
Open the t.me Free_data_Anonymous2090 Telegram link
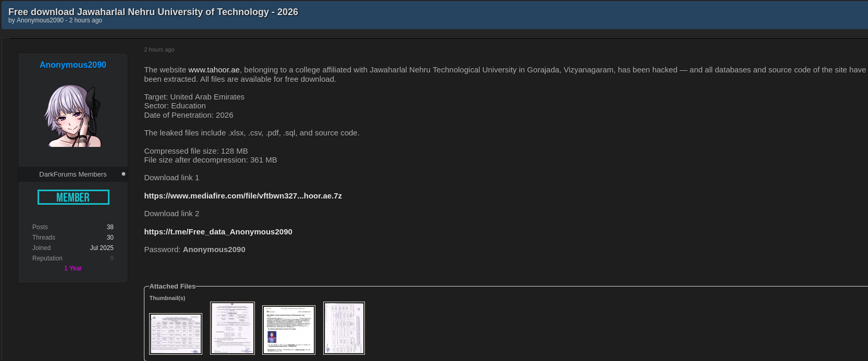click(218, 232)
